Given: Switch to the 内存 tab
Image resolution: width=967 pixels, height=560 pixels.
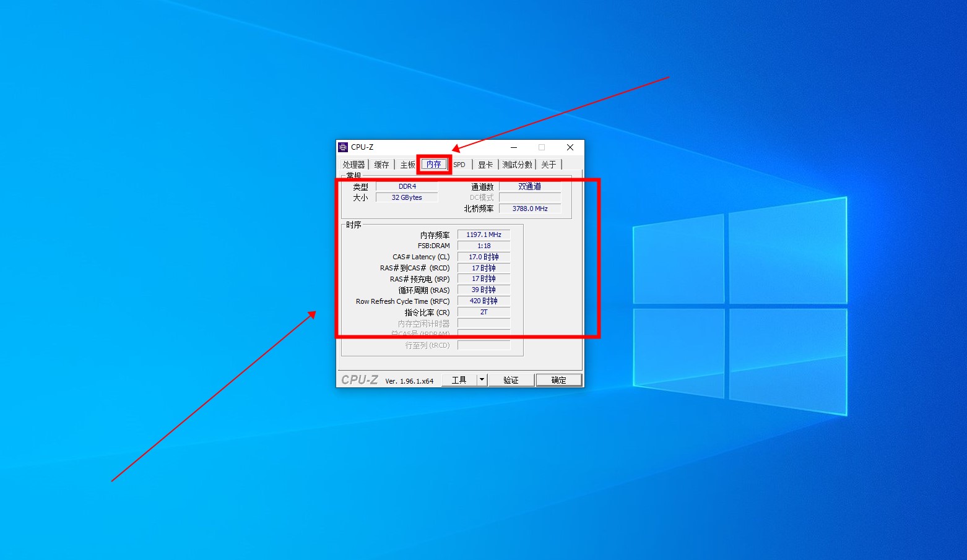Looking at the screenshot, I should 434,165.
